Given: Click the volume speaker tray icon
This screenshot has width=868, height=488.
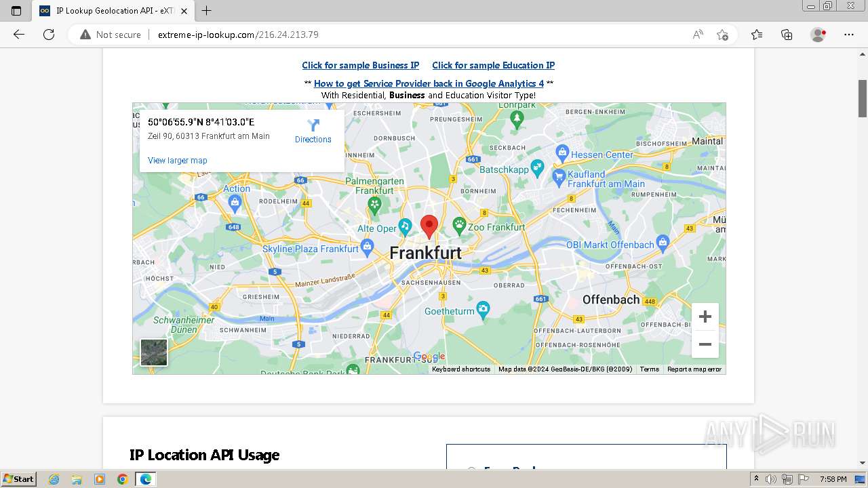Looking at the screenshot, I should pyautogui.click(x=771, y=479).
